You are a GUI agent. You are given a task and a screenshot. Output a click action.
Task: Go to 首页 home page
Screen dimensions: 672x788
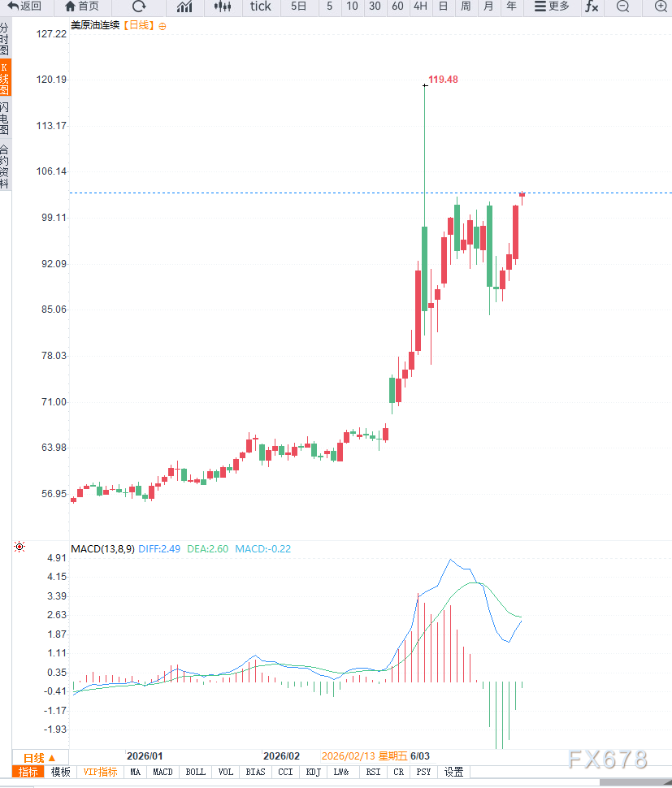82,6
